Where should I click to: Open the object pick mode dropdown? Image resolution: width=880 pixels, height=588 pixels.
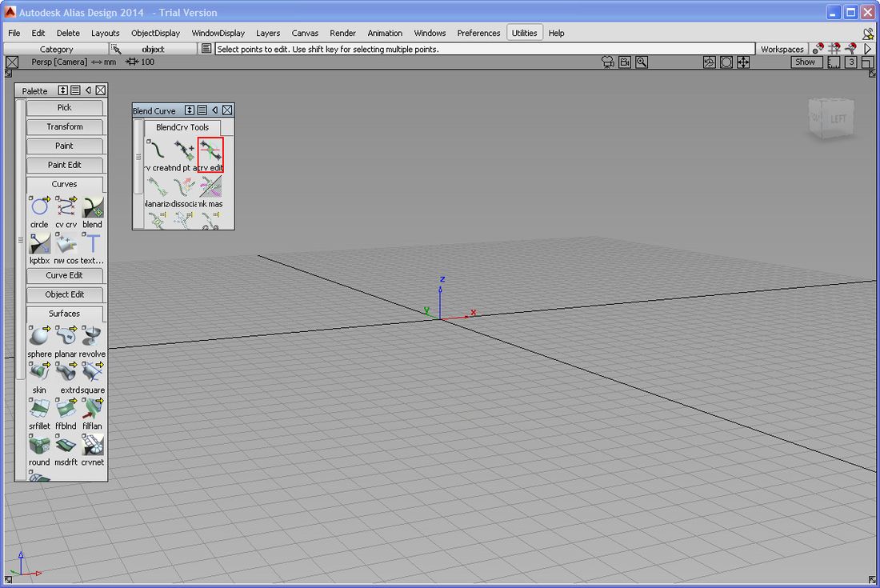point(154,49)
